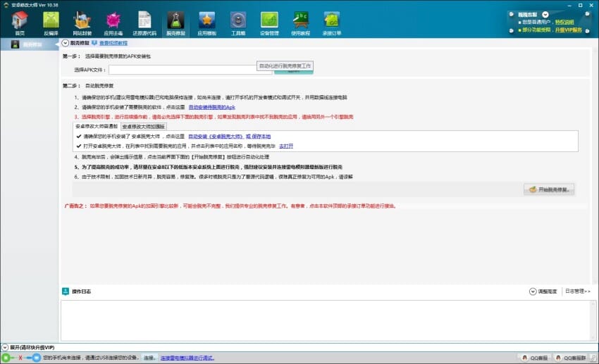Switch to the 安卓修改大师加强版 tab

[x=144, y=125]
